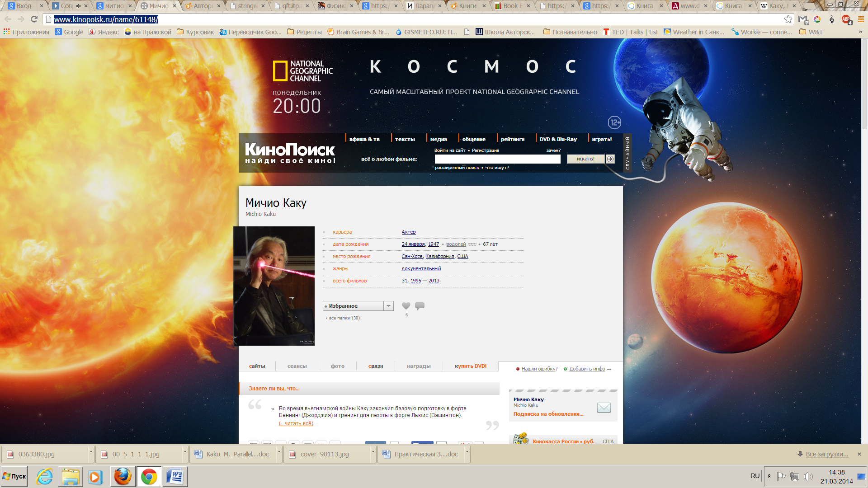868x488 pixels.
Task: Switch to the связи tab
Action: pos(375,366)
